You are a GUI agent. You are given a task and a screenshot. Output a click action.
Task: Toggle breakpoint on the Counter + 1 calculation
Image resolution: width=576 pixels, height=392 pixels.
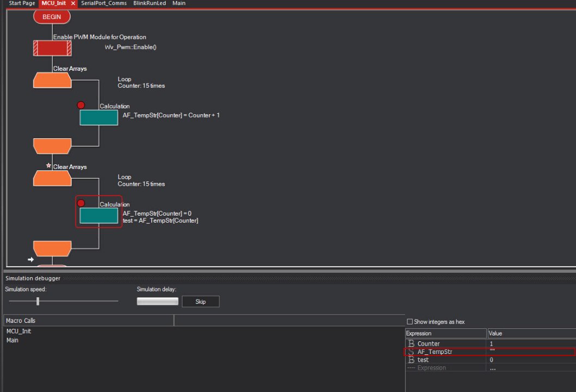point(81,105)
